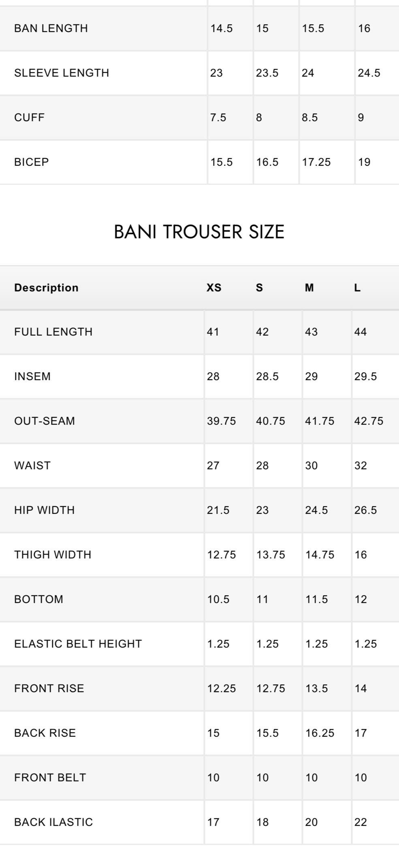399x868 pixels.
Task: Click the HIP WIDTH row label
Action: 45,510
